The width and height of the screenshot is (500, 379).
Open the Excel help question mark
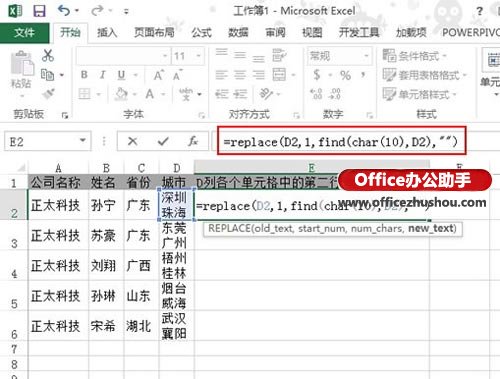click(479, 11)
